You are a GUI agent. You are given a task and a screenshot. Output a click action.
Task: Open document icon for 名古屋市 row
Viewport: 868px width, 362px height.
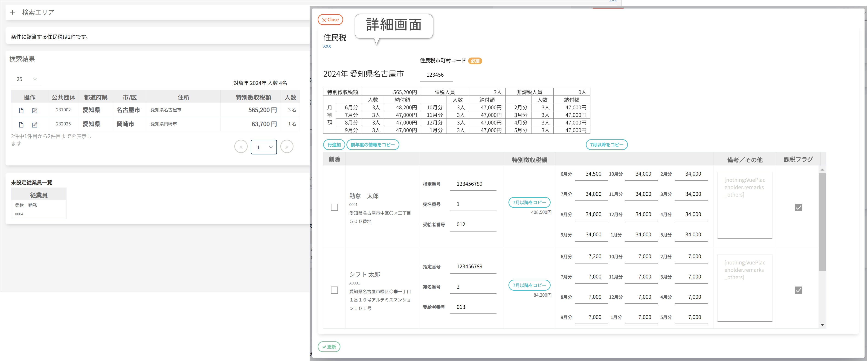21,110
